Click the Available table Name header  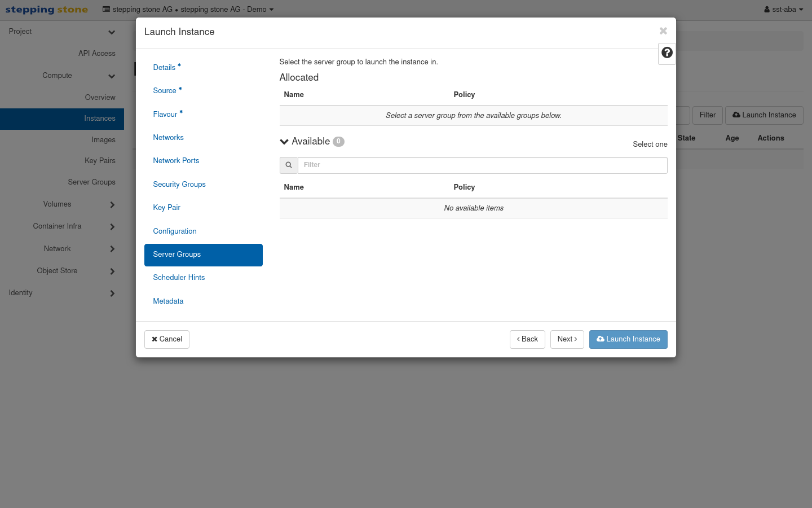click(294, 187)
